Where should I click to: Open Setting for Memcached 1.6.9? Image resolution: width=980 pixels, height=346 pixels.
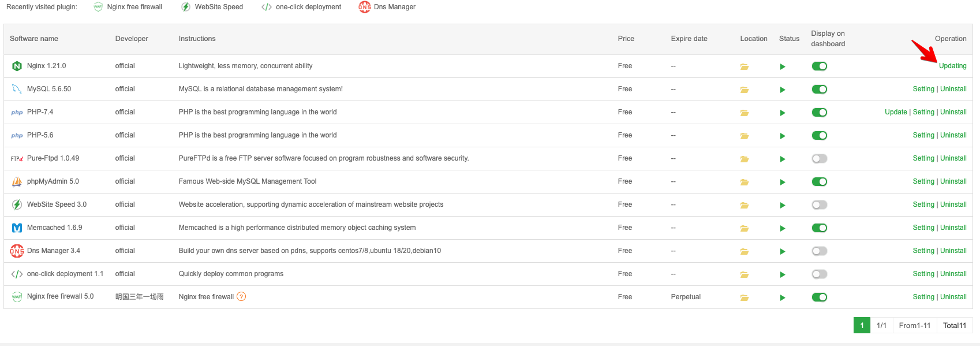[x=923, y=228]
